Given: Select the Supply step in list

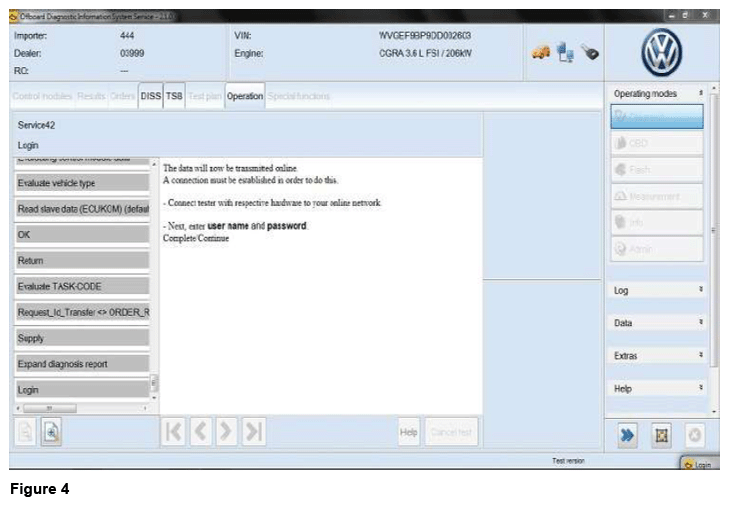Looking at the screenshot, I should (x=82, y=338).
